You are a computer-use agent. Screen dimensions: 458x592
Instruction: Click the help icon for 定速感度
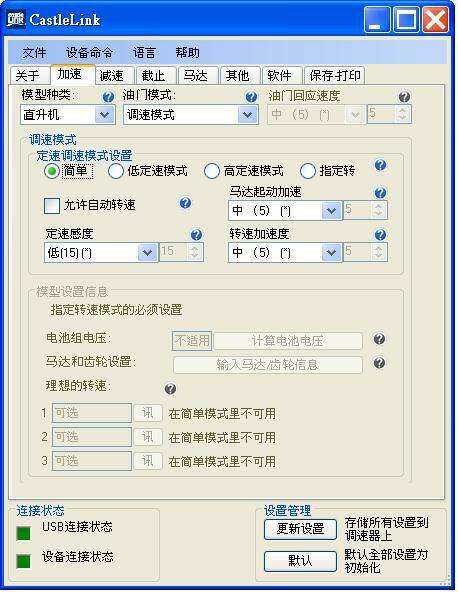click(x=196, y=235)
